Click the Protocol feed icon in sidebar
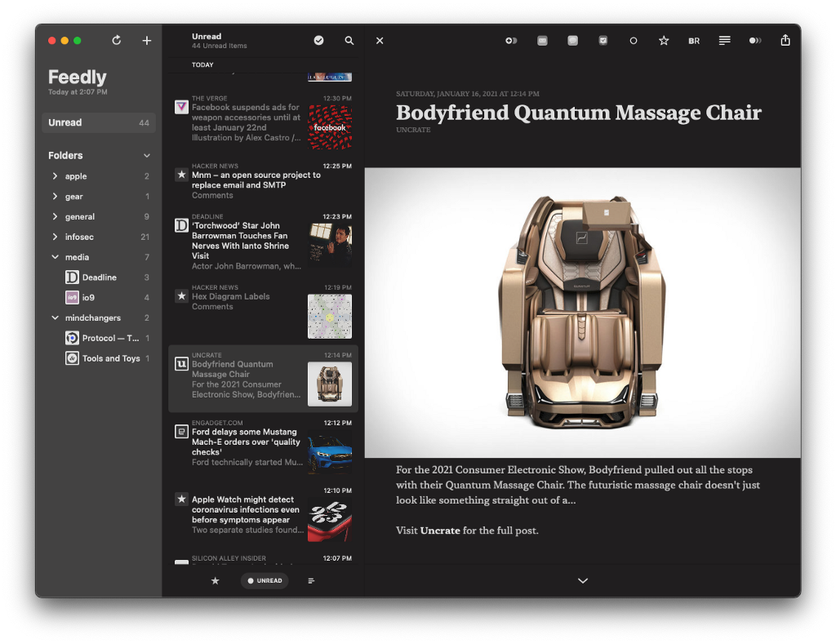The height and width of the screenshot is (644, 836). [x=72, y=338]
